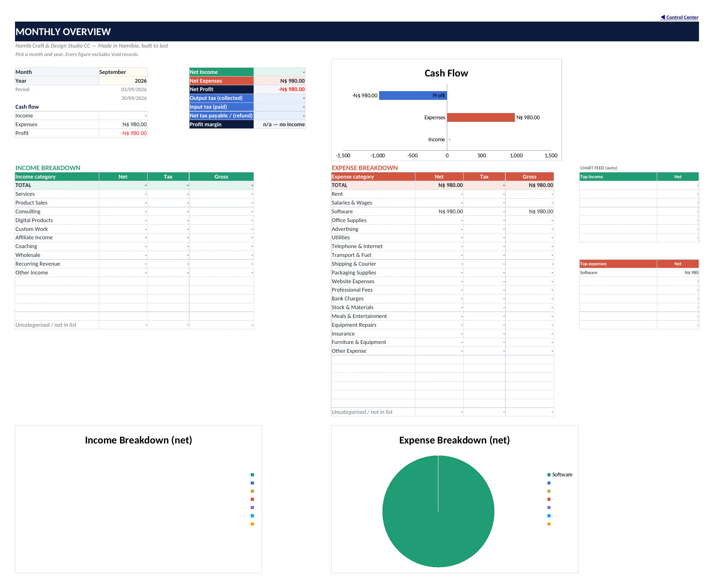Select the Profit margin label cell

point(221,124)
